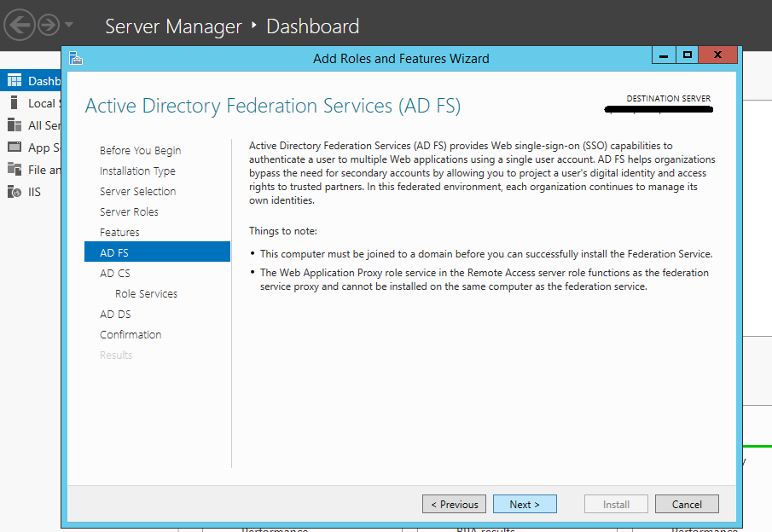Jump to the Server Selection page
Image resolution: width=772 pixels, height=532 pixels.
[137, 192]
